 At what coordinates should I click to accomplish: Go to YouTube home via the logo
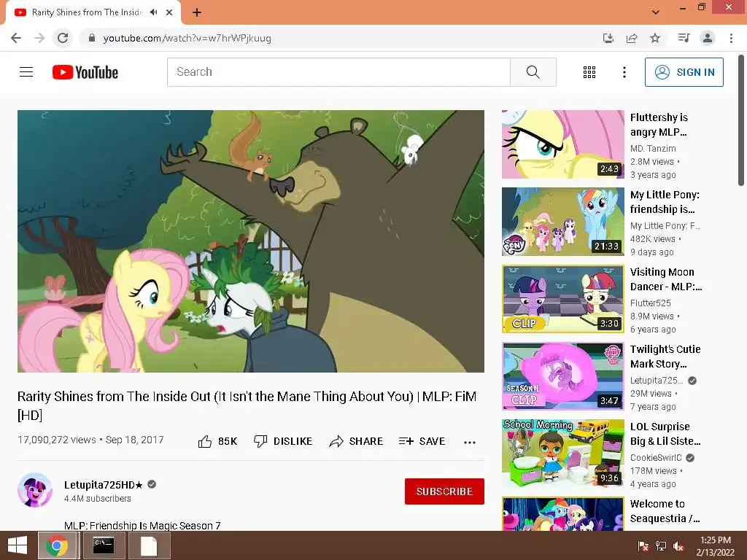click(85, 72)
